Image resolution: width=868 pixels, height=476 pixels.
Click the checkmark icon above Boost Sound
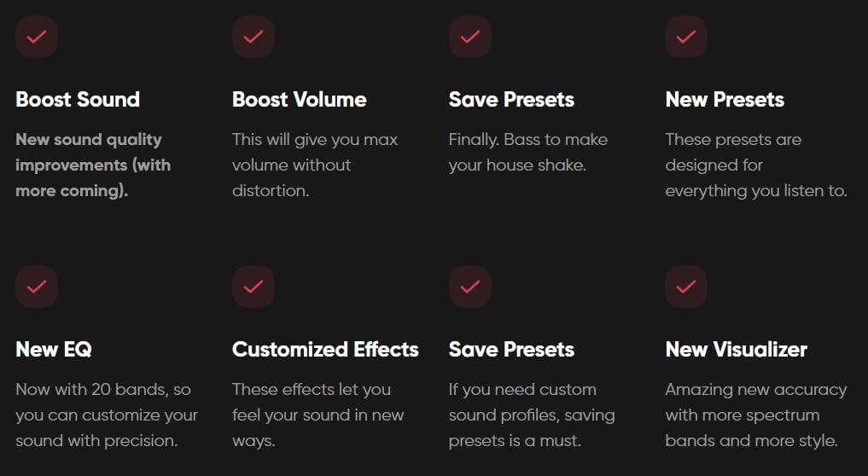pyautogui.click(x=37, y=37)
